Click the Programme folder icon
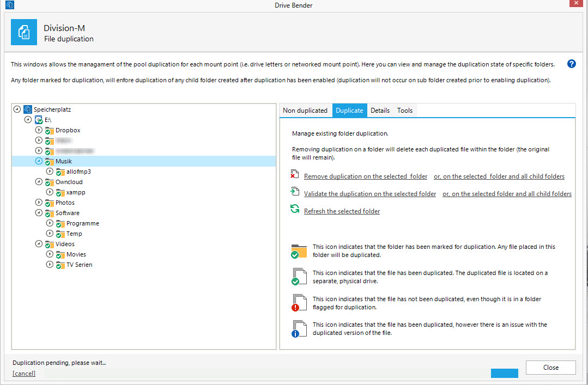 60,223
